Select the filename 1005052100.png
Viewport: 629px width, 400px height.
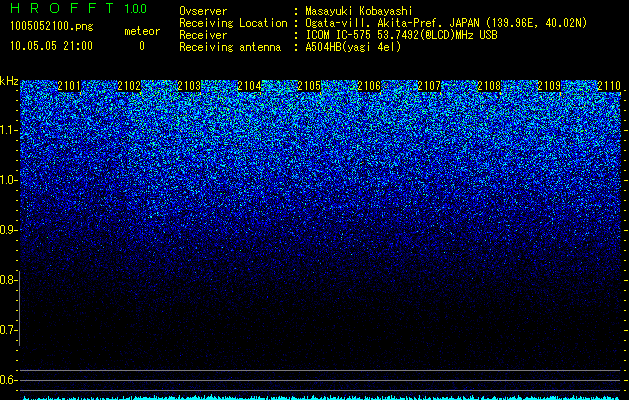(52, 27)
